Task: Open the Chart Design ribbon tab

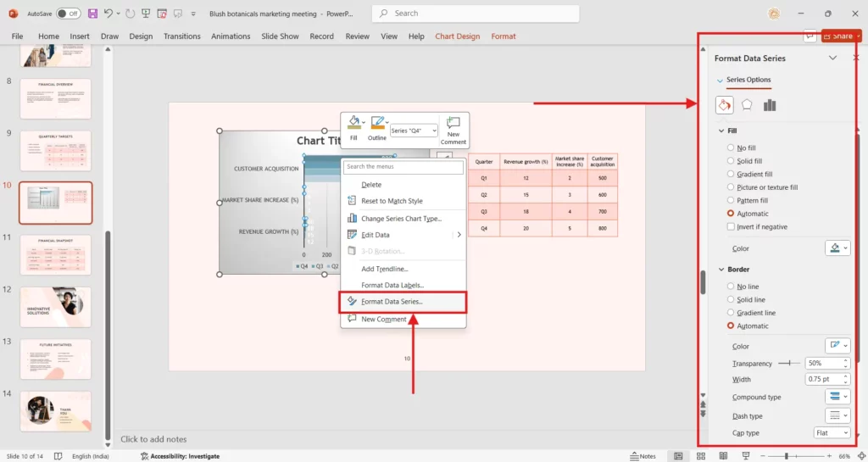Action: (457, 36)
